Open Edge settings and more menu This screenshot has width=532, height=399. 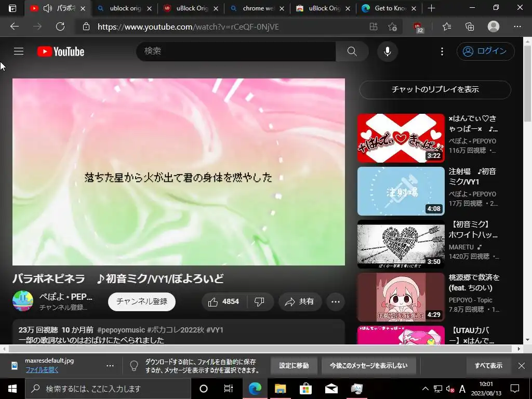(517, 26)
